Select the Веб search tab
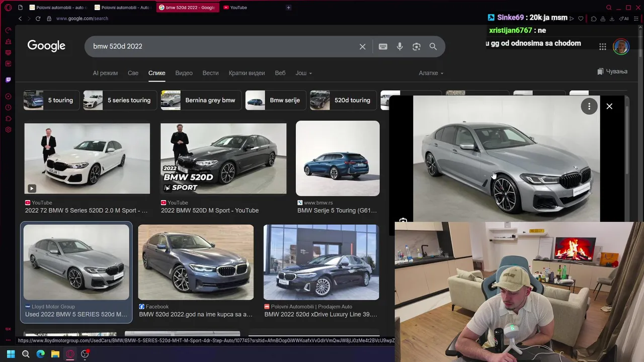644x362 pixels. pyautogui.click(x=280, y=73)
